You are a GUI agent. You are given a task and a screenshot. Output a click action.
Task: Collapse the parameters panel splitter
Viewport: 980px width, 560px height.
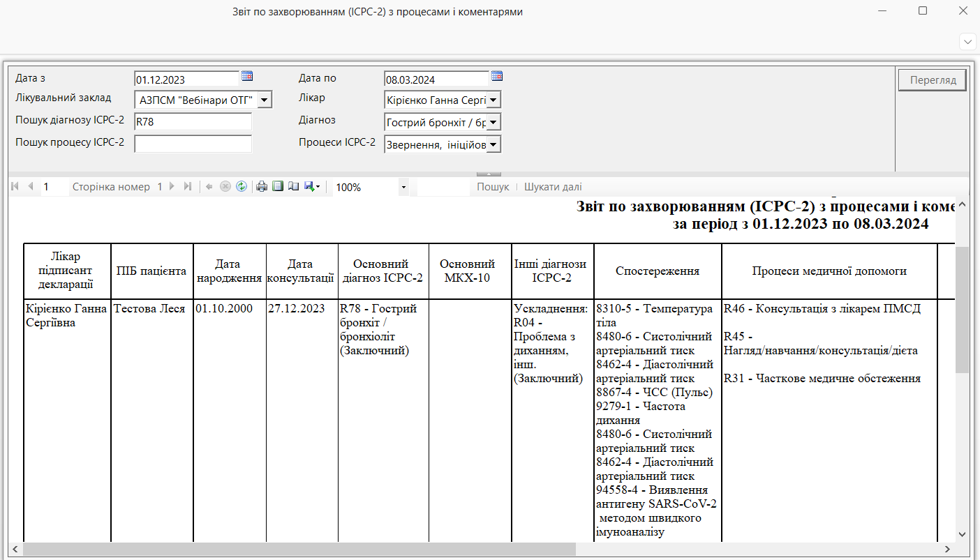(x=489, y=174)
